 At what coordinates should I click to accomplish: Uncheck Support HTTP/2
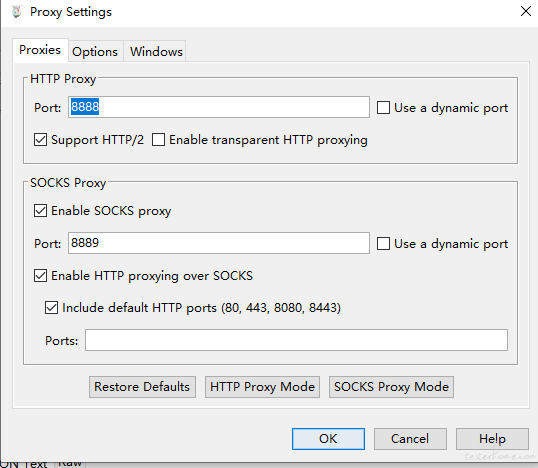pos(40,140)
